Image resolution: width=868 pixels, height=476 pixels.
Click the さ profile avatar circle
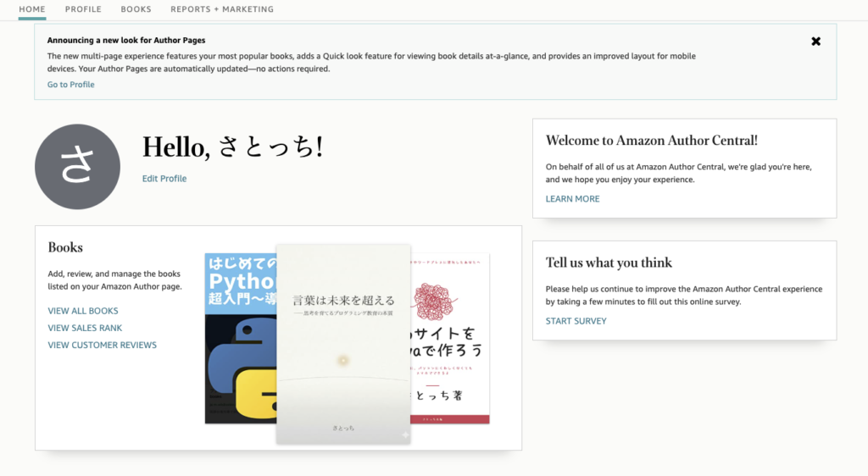(77, 167)
